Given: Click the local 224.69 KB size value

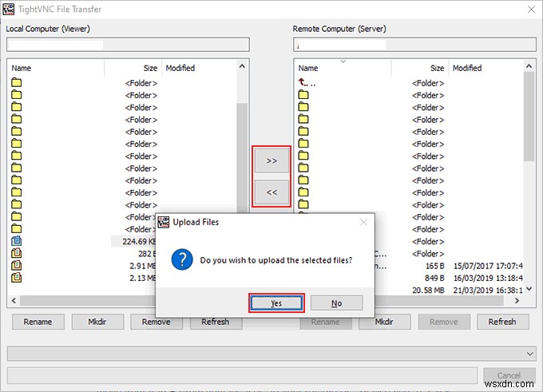Looking at the screenshot, I should [x=139, y=241].
